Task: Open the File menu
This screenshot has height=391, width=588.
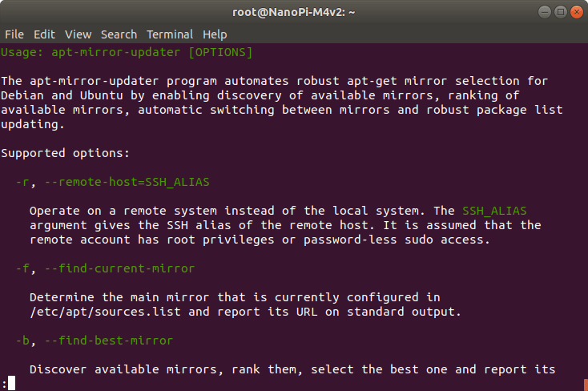Action: (x=14, y=34)
